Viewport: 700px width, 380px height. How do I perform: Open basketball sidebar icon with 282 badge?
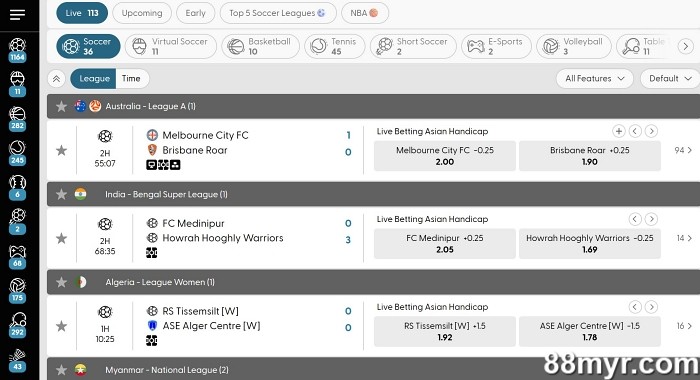[x=17, y=118]
